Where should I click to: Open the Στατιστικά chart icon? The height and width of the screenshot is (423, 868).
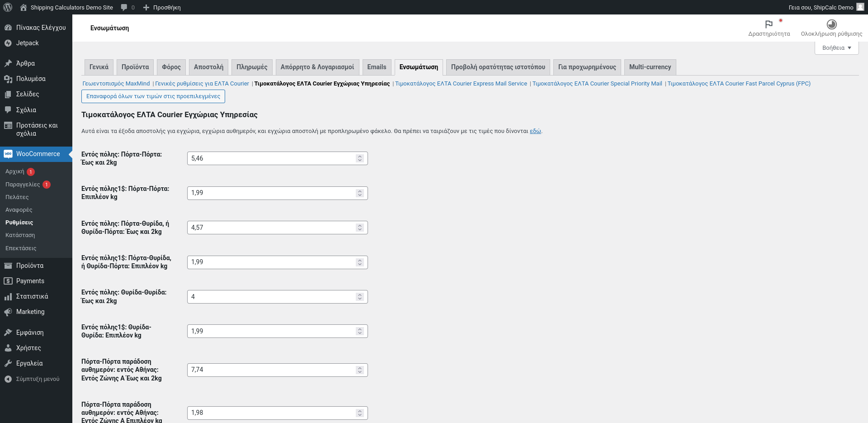point(8,296)
